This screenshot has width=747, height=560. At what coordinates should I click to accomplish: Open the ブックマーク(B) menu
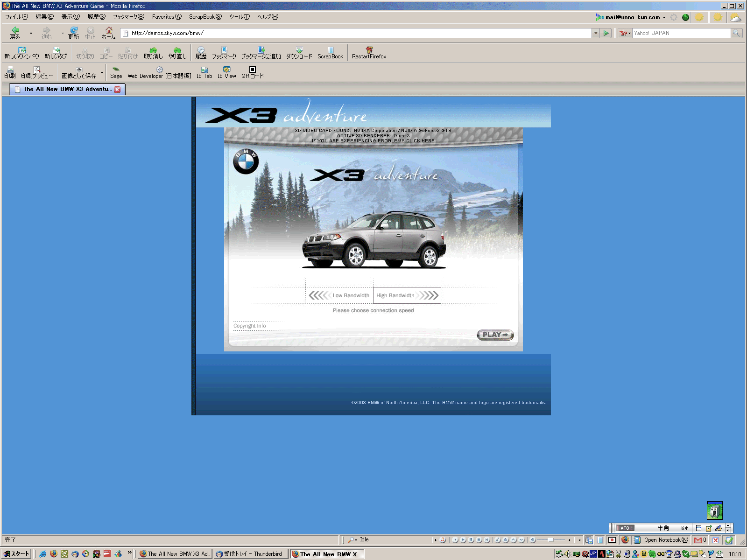[128, 17]
